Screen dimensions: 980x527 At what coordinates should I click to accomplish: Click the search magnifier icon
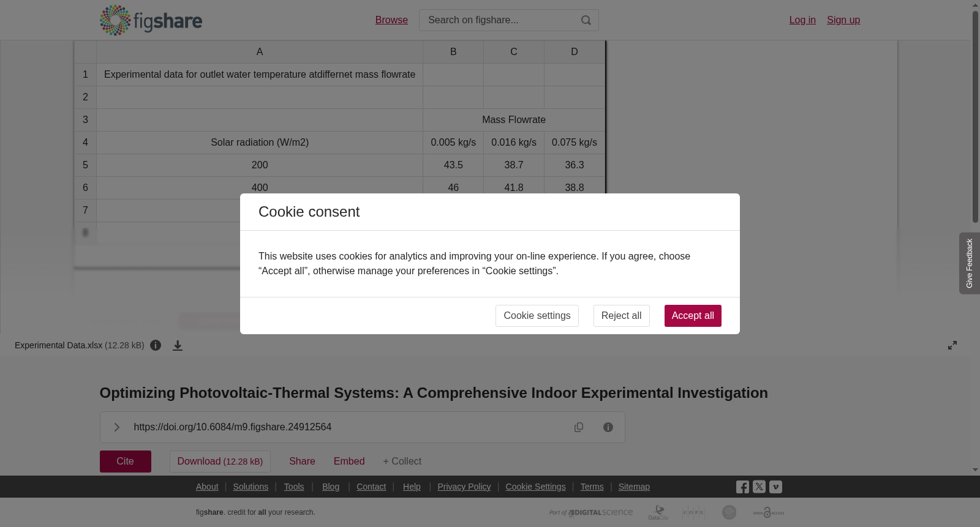click(586, 20)
